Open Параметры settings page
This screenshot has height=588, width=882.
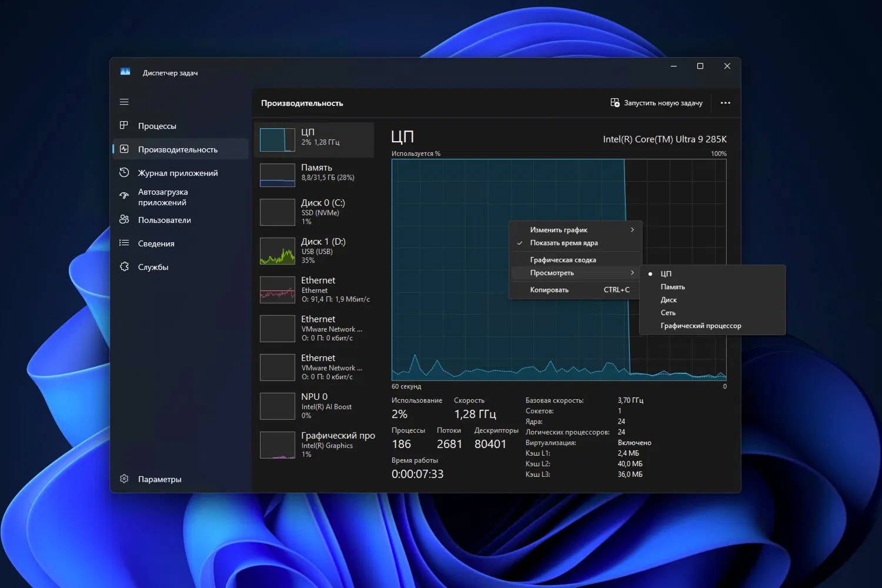coord(181,479)
